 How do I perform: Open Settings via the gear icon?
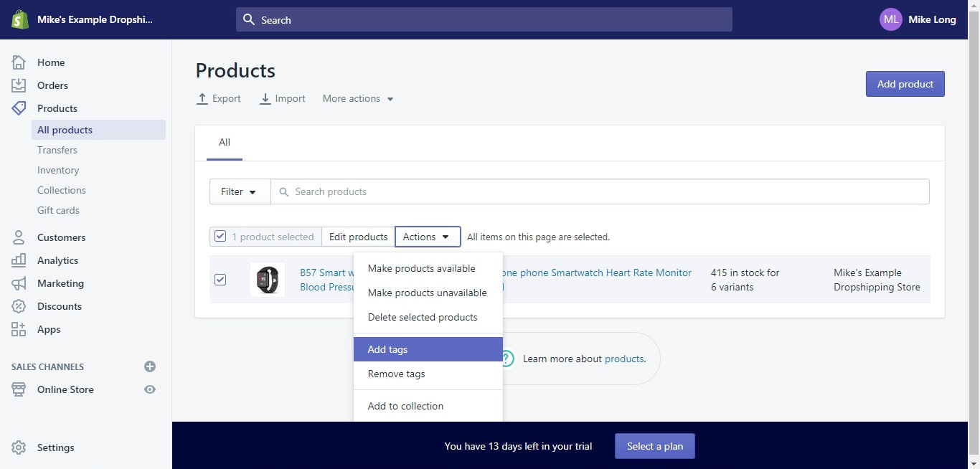click(19, 447)
